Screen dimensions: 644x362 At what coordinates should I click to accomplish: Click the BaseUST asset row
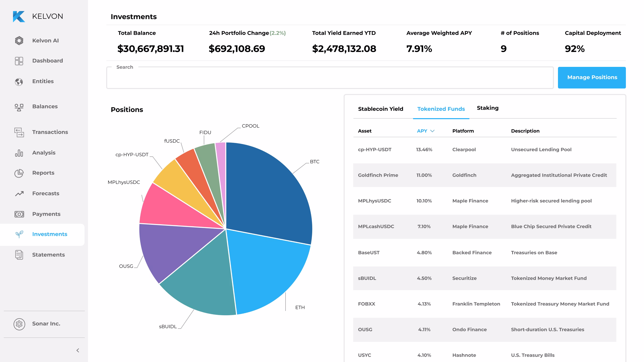pos(485,253)
